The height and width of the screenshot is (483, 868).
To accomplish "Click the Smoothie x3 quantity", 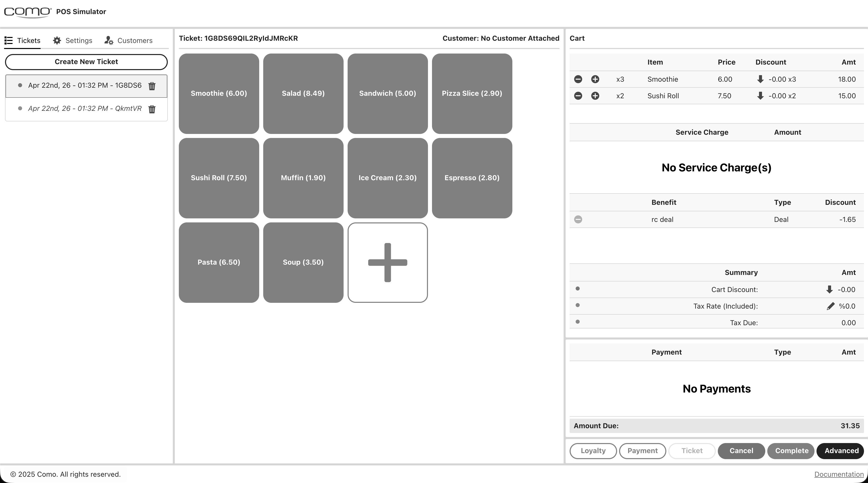I will click(620, 79).
